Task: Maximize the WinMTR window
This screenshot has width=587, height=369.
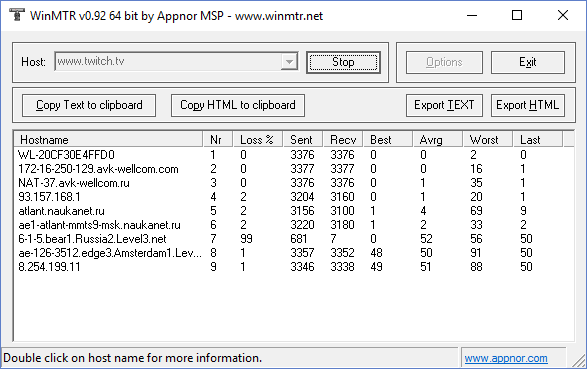Action: point(517,15)
